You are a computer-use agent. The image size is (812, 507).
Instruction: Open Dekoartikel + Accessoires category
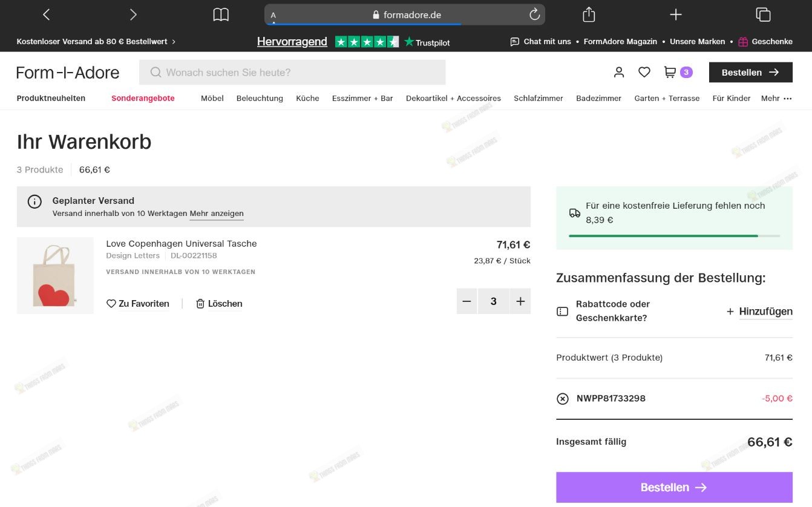453,98
